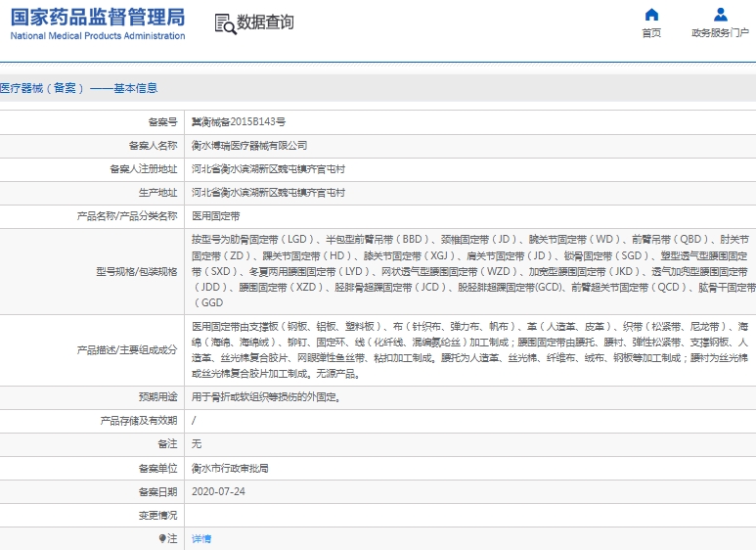756x550 pixels.
Task: Click the 产品名称/产品分类名称 row label
Action: (127, 216)
